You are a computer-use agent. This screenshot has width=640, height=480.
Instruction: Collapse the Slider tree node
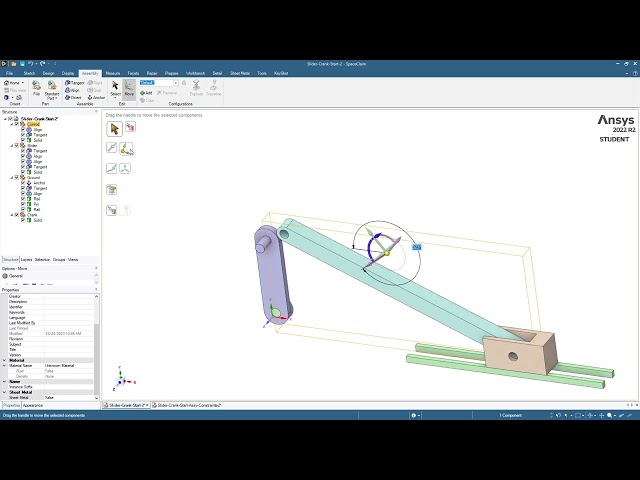pyautogui.click(x=11, y=145)
